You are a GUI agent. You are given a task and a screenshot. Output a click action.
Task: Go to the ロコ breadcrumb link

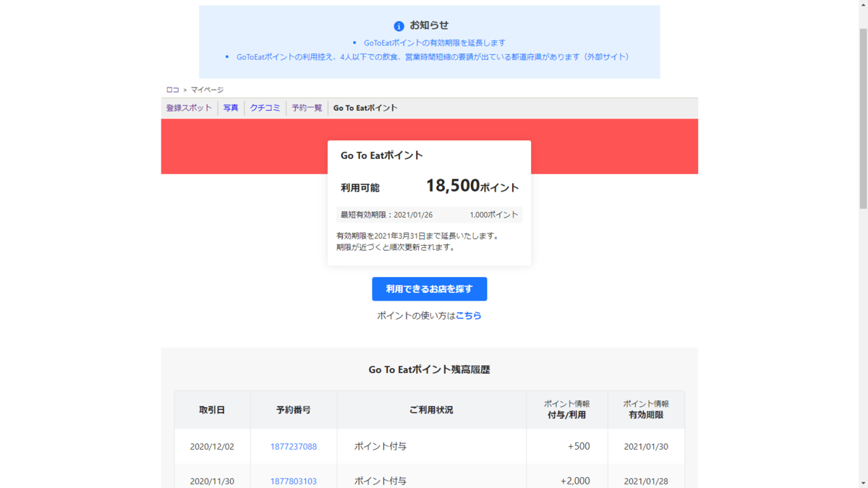[172, 90]
